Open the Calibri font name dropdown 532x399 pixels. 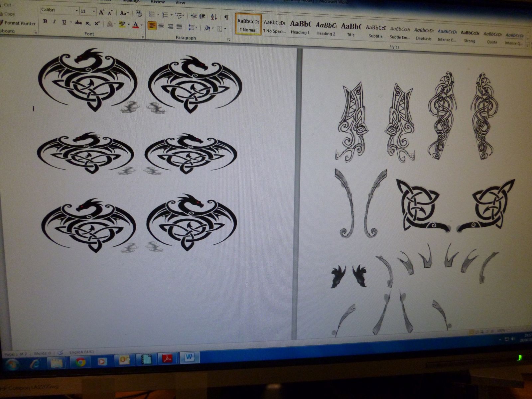76,11
